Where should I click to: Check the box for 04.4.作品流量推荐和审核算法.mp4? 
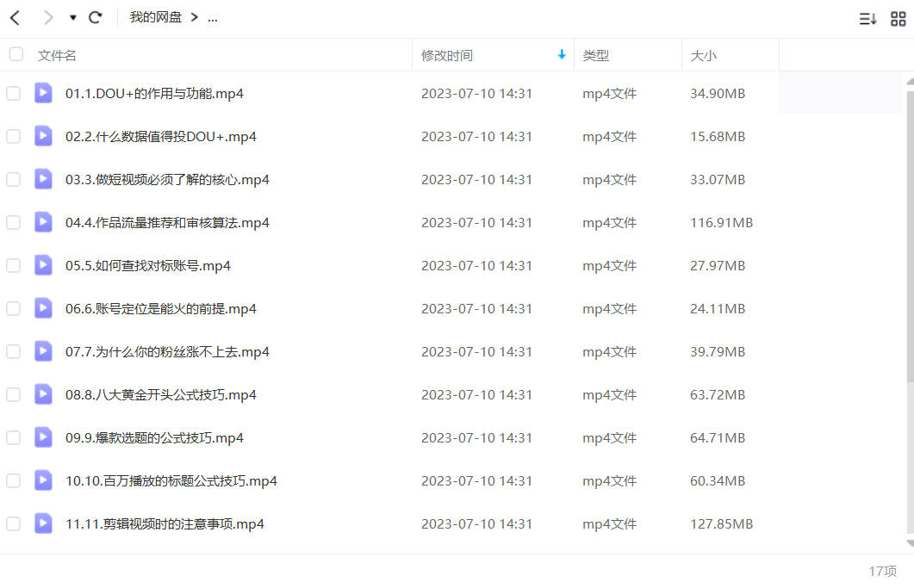point(14,223)
